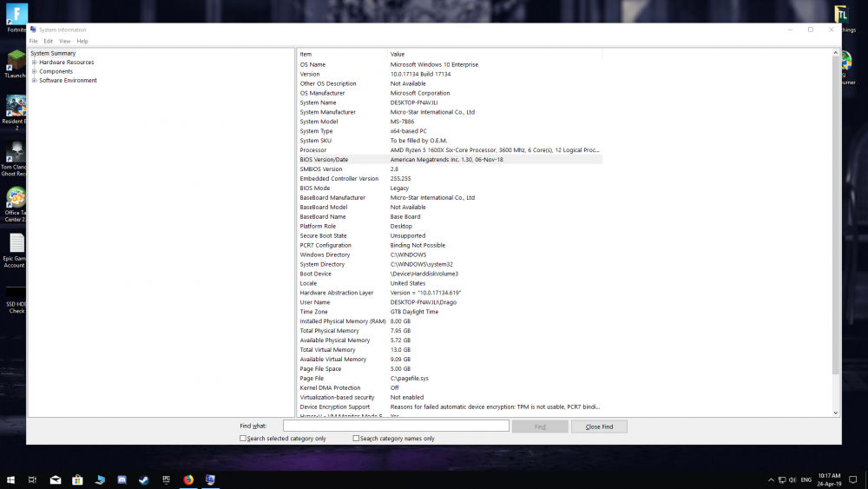Viewport: 868px width, 489px height.
Task: Launch Microsoft Store from taskbar
Action: click(77, 479)
